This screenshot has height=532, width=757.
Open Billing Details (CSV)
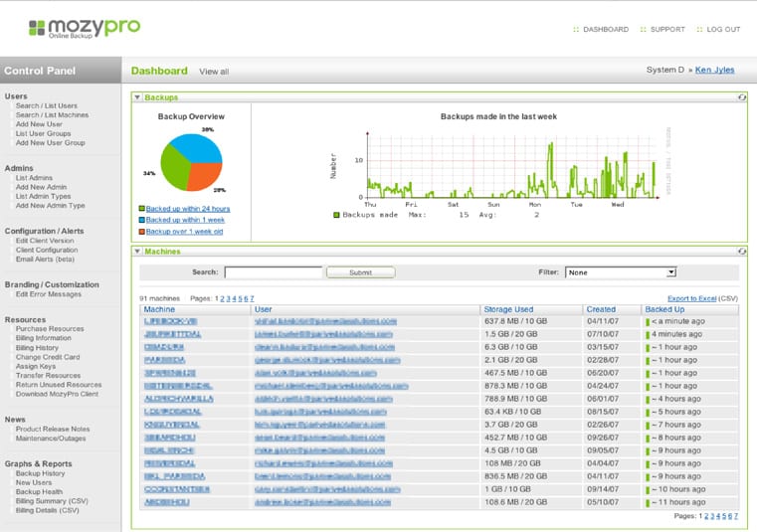point(48,510)
